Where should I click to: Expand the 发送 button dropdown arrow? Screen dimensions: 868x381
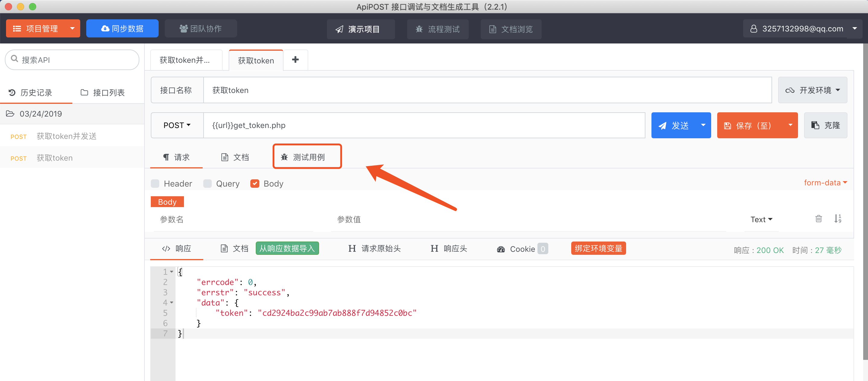702,125
